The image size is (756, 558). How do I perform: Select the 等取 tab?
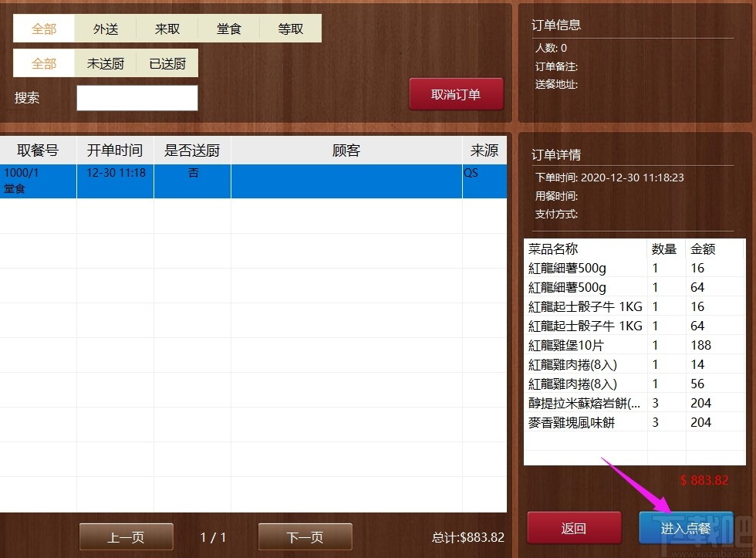tap(291, 28)
